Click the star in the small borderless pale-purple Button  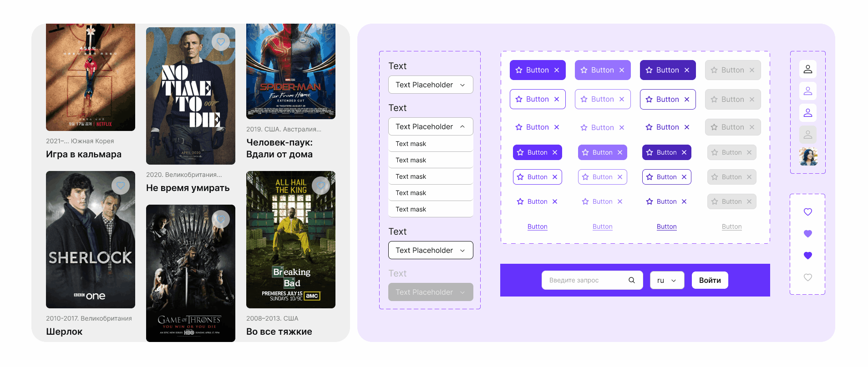point(585,201)
